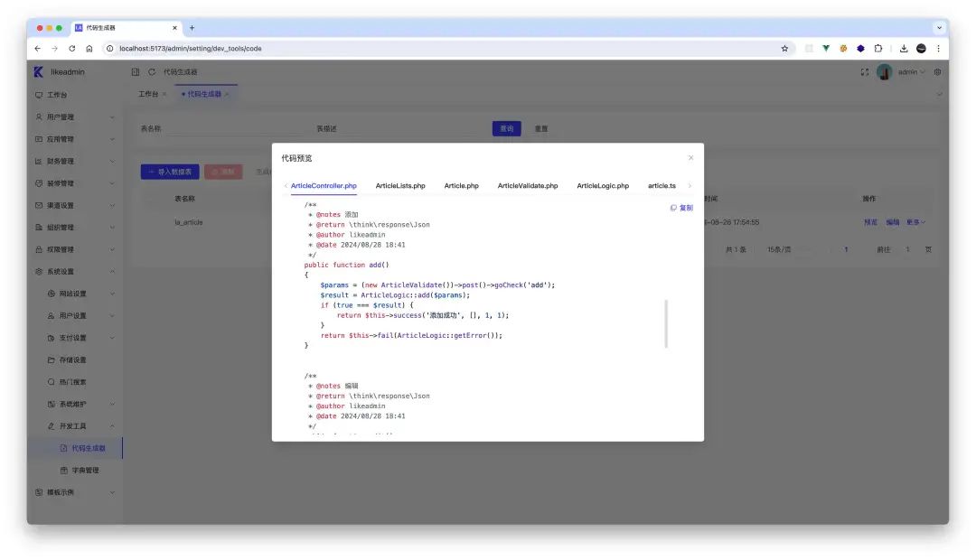Click the 查询 search button

507,129
